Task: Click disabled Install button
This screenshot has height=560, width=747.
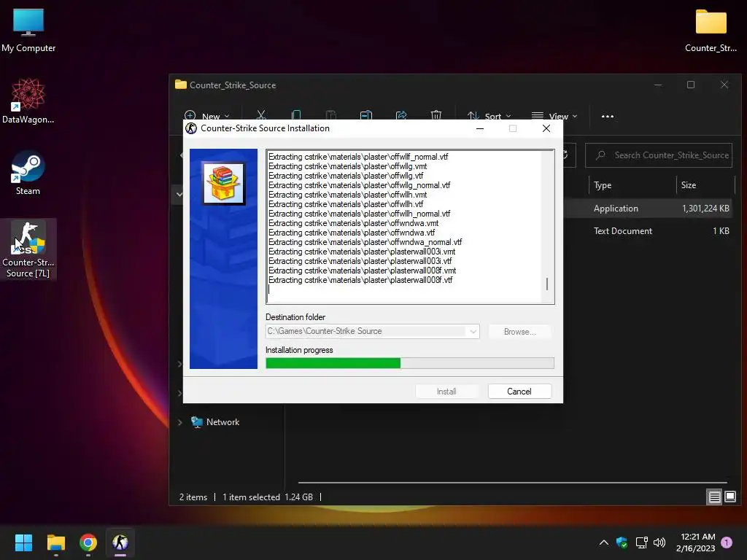Action: tap(447, 392)
